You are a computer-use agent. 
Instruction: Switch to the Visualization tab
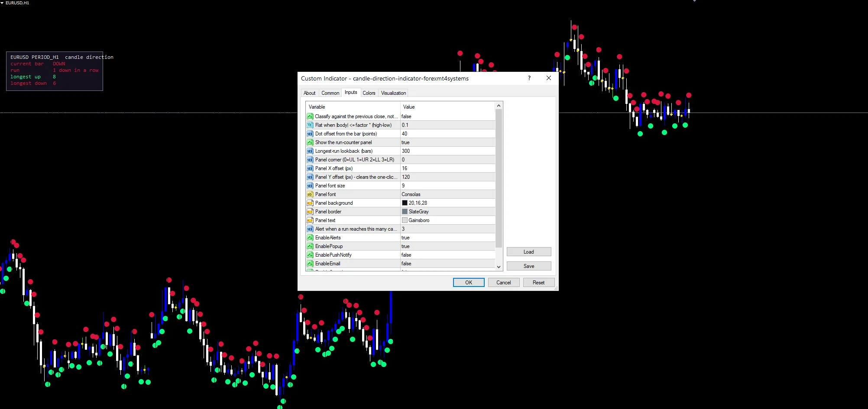coord(393,93)
